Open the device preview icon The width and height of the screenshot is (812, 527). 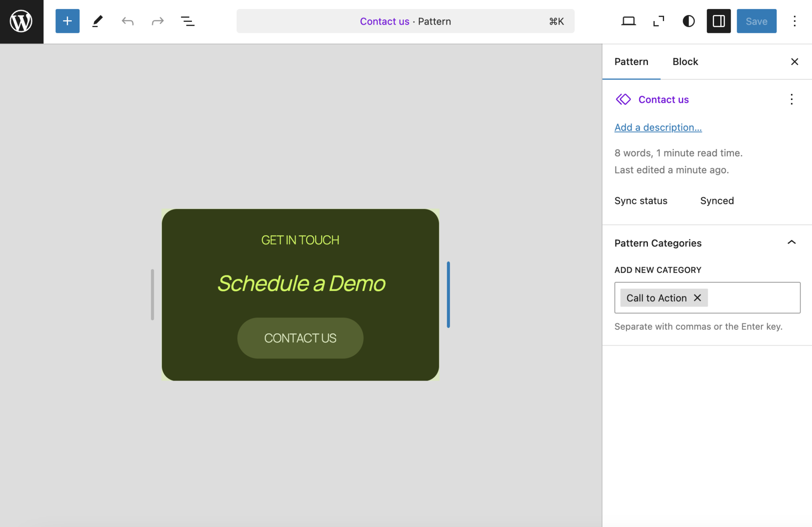[x=628, y=21]
